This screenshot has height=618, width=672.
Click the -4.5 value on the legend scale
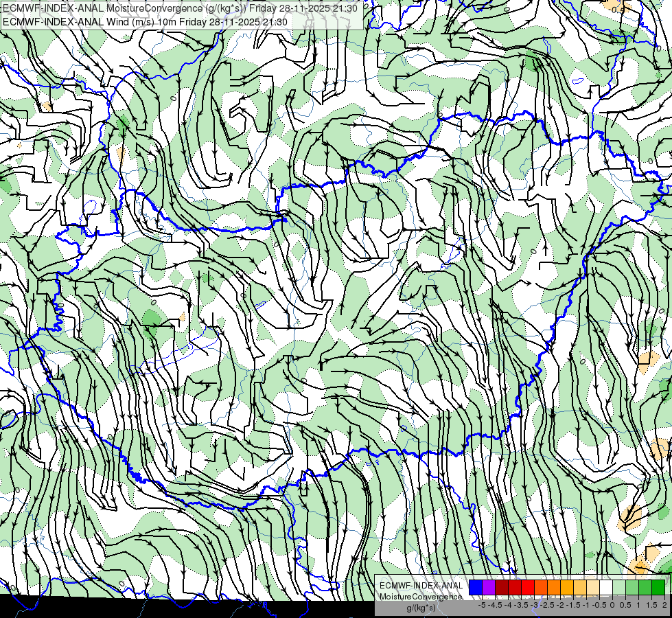(495, 605)
